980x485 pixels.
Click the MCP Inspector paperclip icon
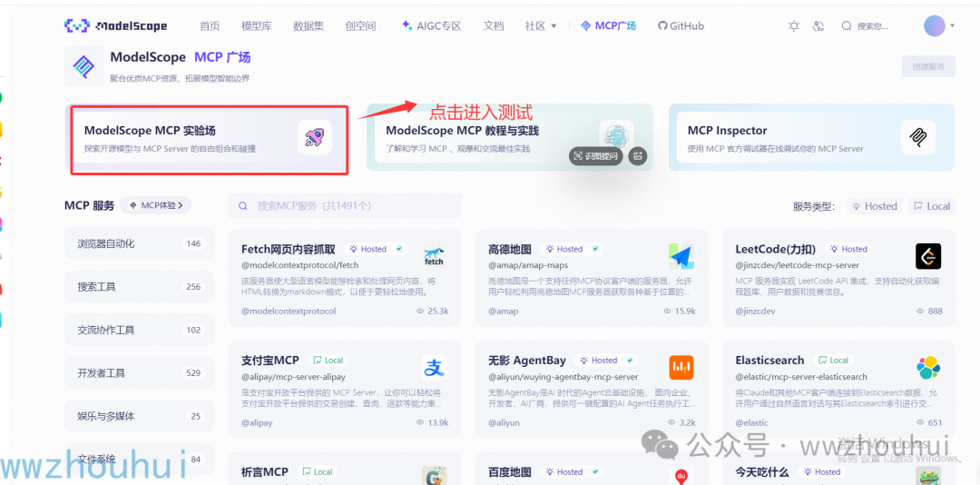click(918, 137)
